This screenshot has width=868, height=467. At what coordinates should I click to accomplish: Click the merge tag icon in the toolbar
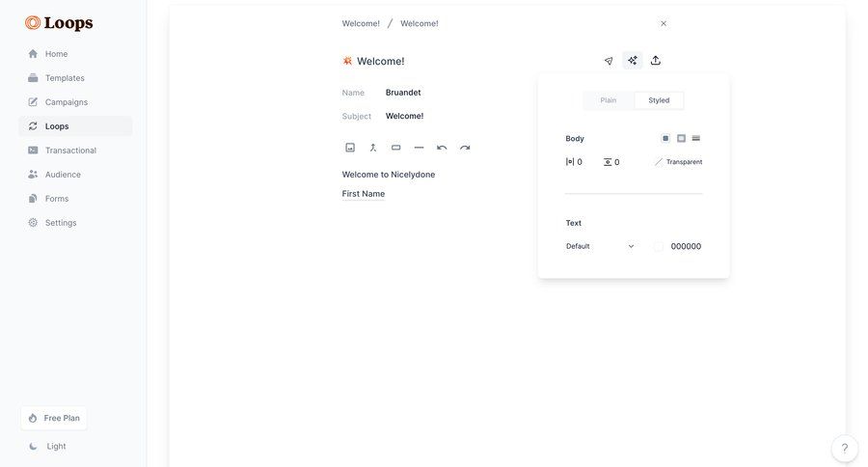tap(373, 148)
